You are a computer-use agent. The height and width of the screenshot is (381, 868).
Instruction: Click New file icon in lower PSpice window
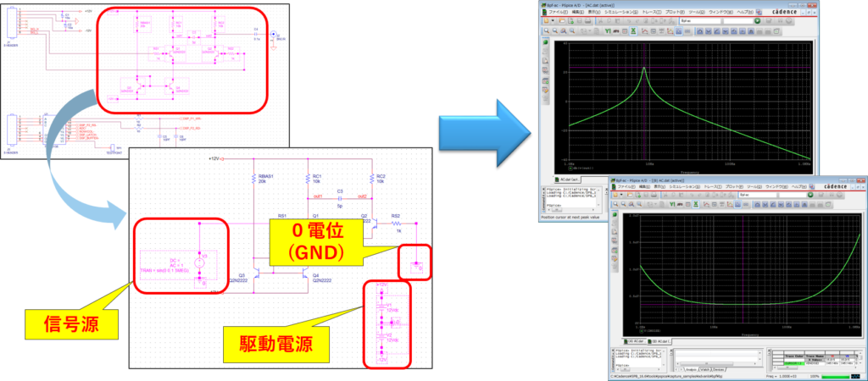615,195
